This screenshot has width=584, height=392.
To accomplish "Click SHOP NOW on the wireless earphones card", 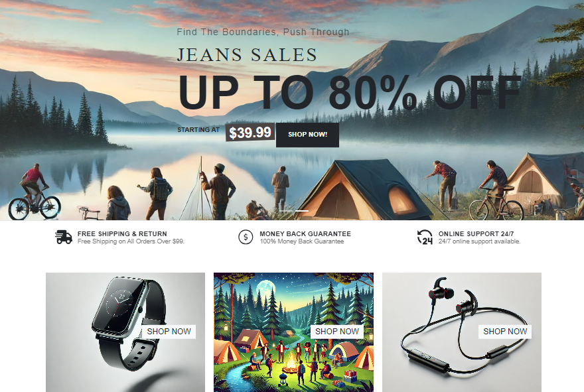I will (505, 332).
